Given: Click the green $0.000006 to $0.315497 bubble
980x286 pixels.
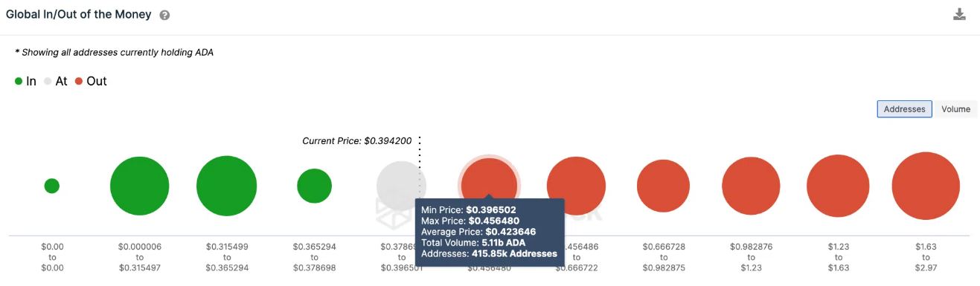Looking at the screenshot, I should (139, 186).
